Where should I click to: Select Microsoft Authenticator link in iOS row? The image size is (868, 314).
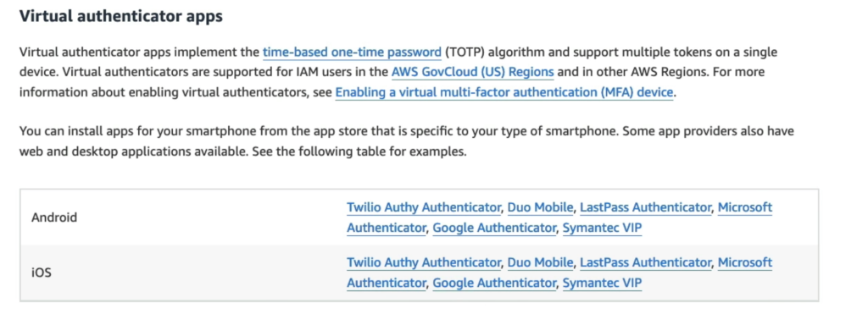click(744, 262)
